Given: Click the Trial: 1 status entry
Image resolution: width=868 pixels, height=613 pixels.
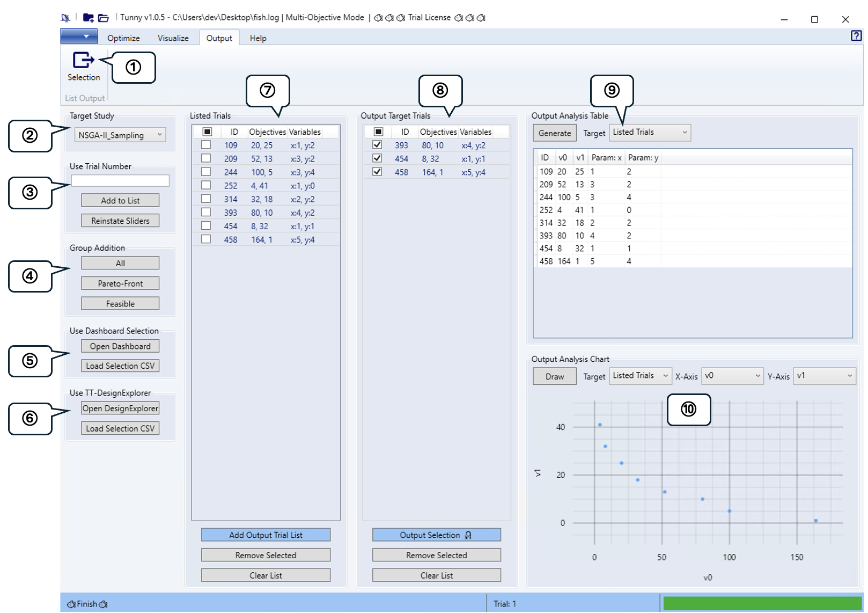Looking at the screenshot, I should pos(505,604).
